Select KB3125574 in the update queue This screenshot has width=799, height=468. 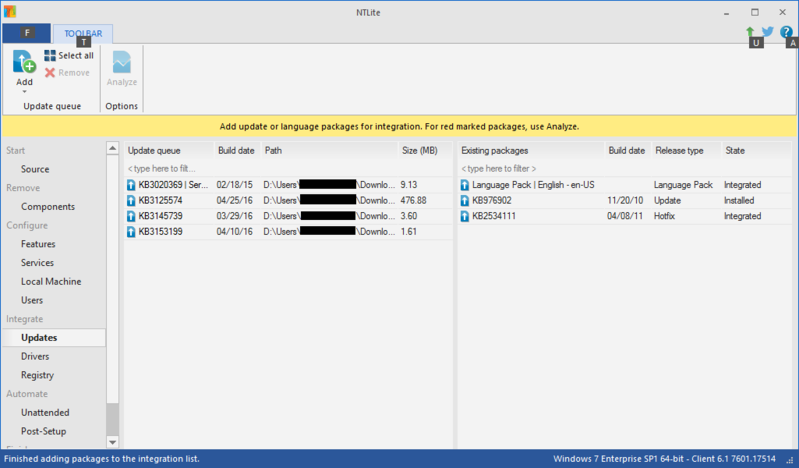click(x=160, y=201)
